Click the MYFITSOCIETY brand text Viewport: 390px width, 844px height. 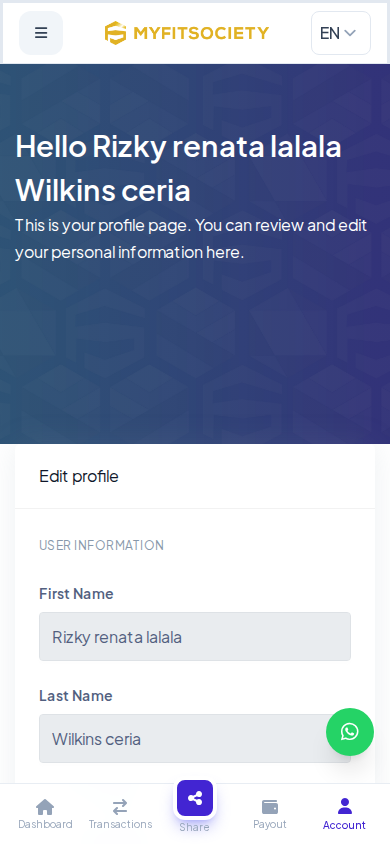coord(201,33)
